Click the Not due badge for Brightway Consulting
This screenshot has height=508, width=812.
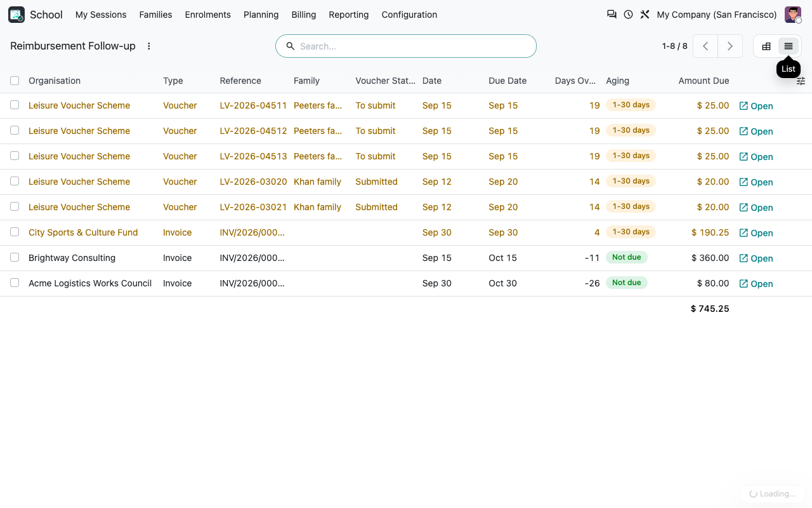(x=626, y=257)
